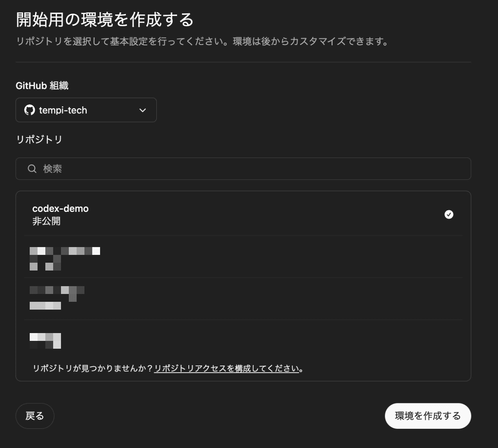Click the 開始用の環境を作成する heading

point(105,20)
